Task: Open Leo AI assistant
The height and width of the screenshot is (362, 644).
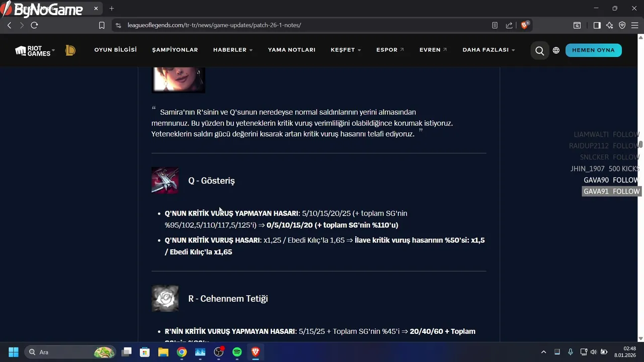Action: (x=609, y=25)
